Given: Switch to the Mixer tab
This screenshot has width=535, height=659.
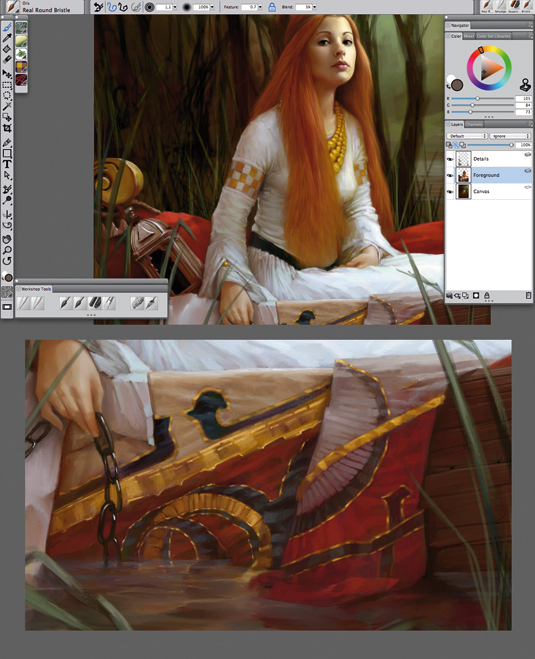Looking at the screenshot, I should (468, 36).
